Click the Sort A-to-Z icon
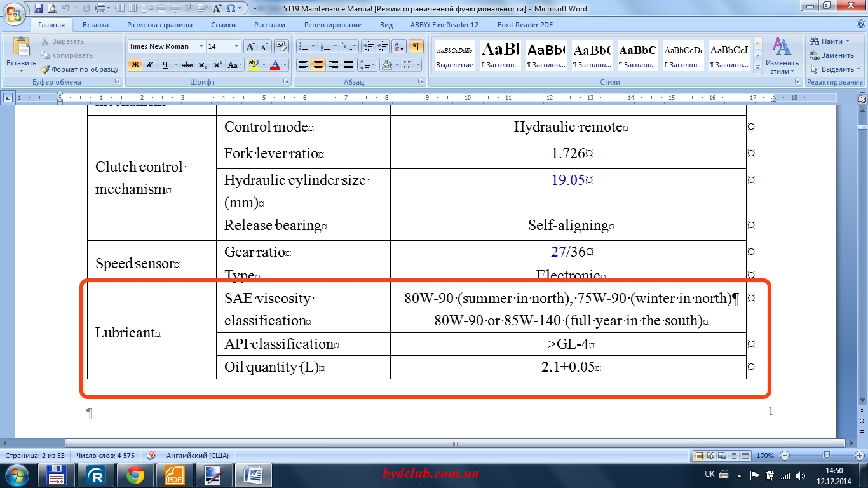The image size is (868, 488). [x=399, y=46]
